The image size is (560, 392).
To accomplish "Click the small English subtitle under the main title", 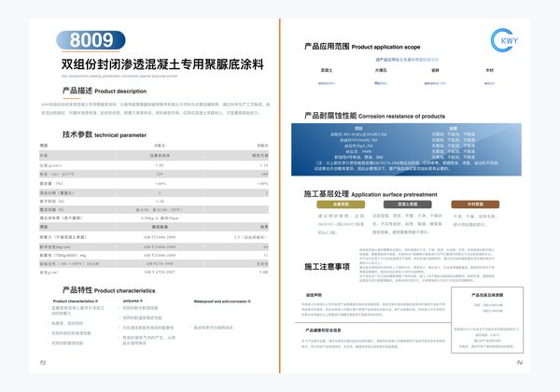I will coord(119,76).
